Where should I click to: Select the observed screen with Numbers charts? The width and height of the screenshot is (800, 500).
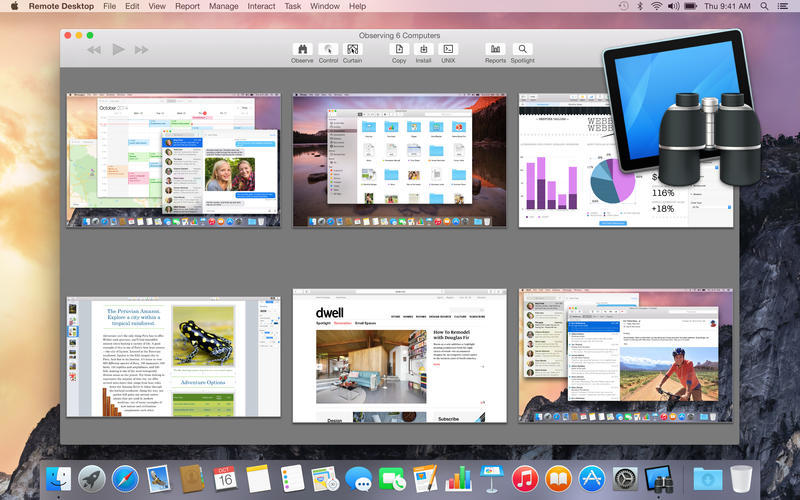[x=626, y=160]
